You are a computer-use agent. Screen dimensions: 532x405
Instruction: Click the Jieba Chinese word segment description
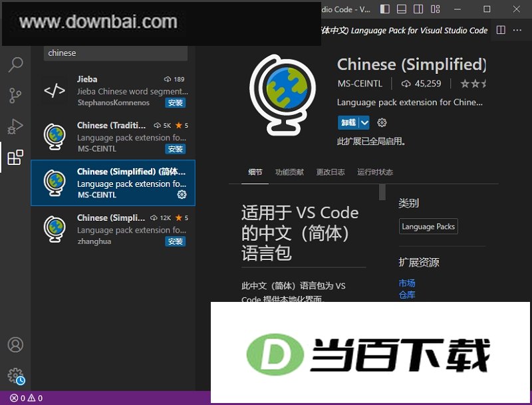click(x=132, y=92)
